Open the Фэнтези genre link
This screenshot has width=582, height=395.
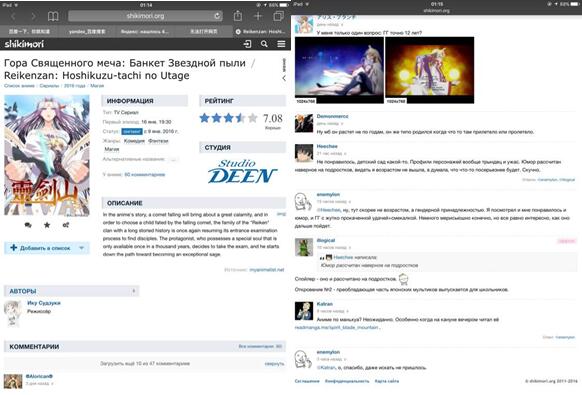[x=158, y=141]
